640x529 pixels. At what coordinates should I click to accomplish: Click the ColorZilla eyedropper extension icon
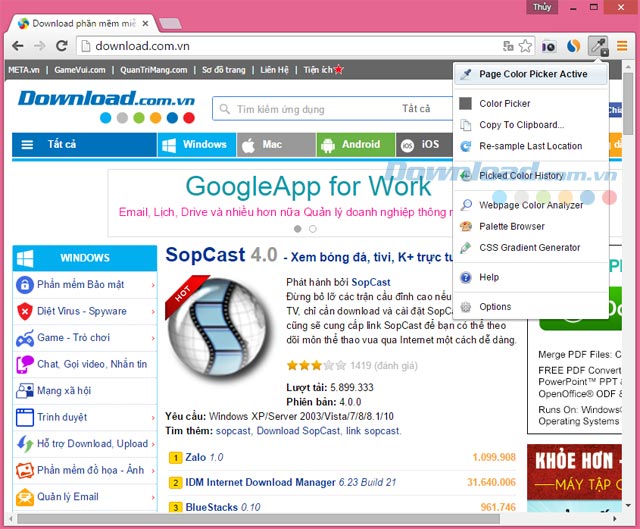coord(597,45)
